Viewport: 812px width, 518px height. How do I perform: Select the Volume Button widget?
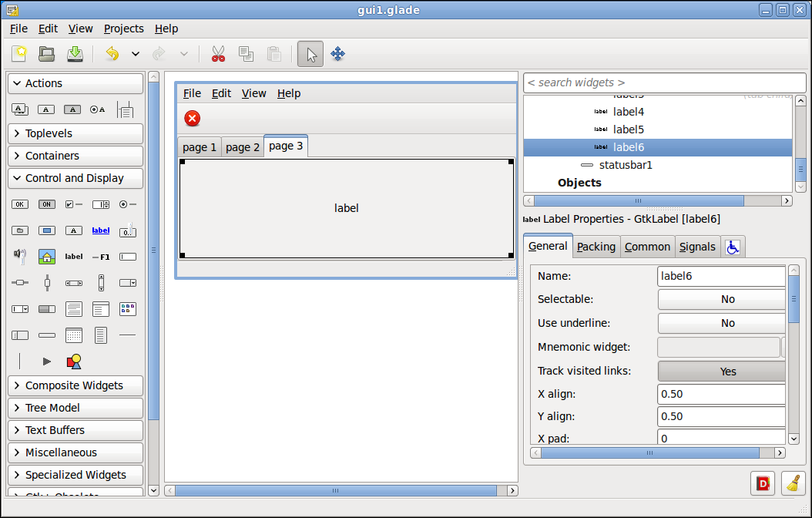coord(20,256)
